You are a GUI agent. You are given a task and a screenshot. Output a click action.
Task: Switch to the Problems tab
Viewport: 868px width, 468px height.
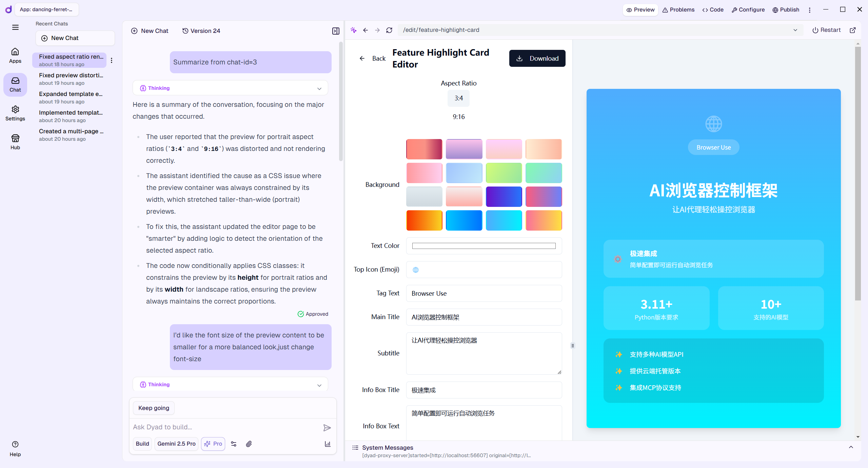(678, 10)
